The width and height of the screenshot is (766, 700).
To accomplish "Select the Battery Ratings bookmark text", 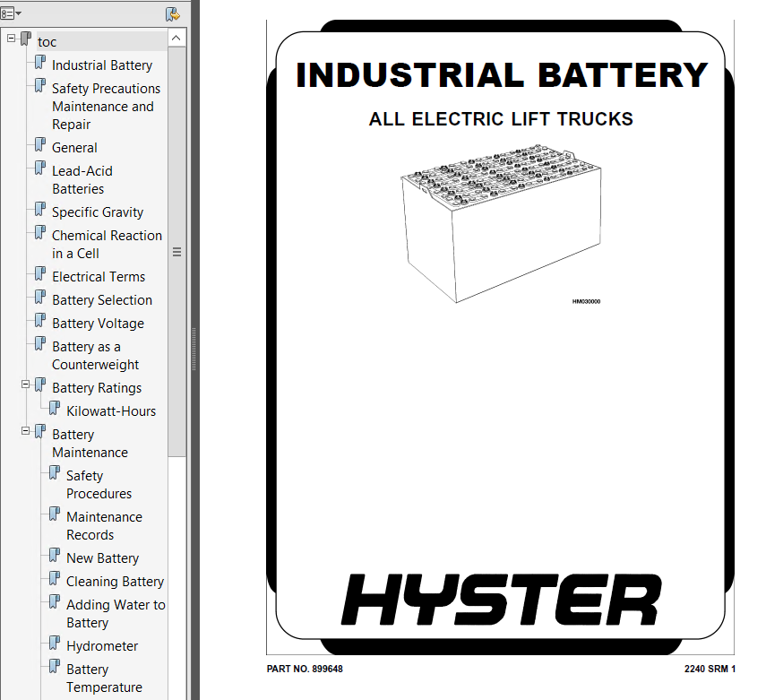I will (x=97, y=388).
